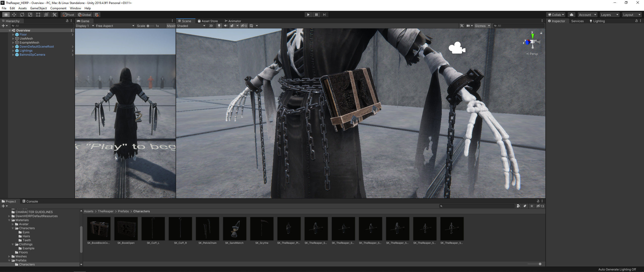The width and height of the screenshot is (644, 272).
Task: Select the Move tool
Action: [x=14, y=15]
